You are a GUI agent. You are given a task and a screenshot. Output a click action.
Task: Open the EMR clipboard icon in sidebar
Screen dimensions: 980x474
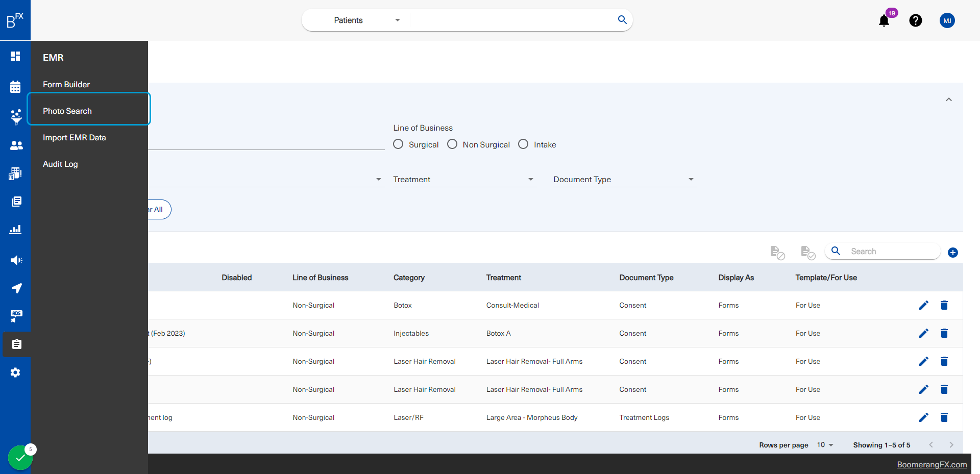coord(16,344)
